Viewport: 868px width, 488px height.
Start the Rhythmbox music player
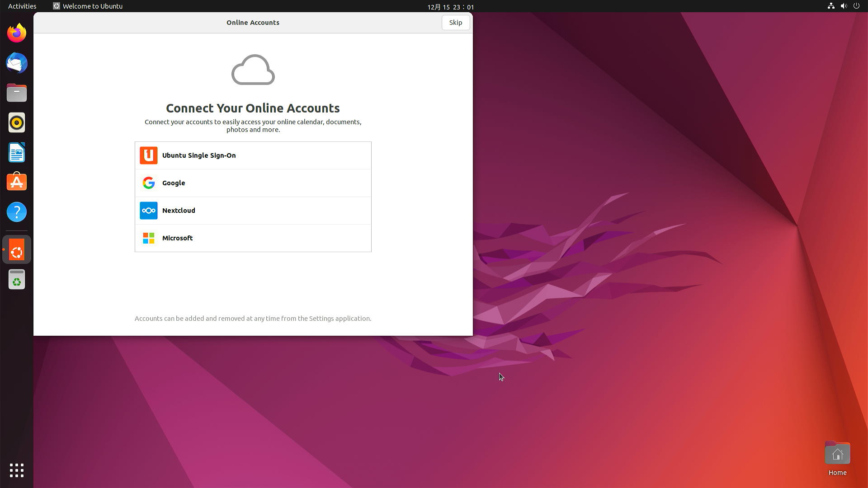16,122
